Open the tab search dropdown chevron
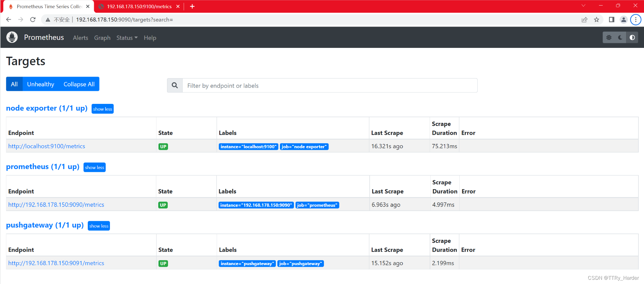This screenshot has height=284, width=644. point(584,6)
